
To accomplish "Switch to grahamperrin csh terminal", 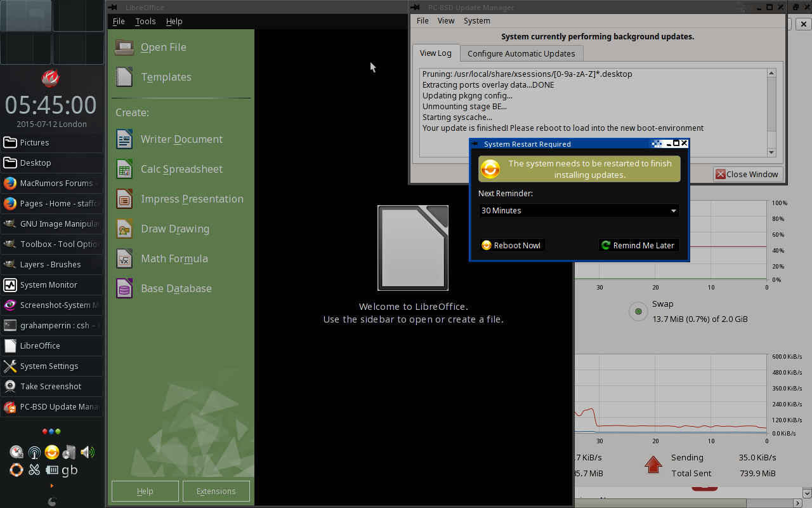I will click(x=51, y=326).
